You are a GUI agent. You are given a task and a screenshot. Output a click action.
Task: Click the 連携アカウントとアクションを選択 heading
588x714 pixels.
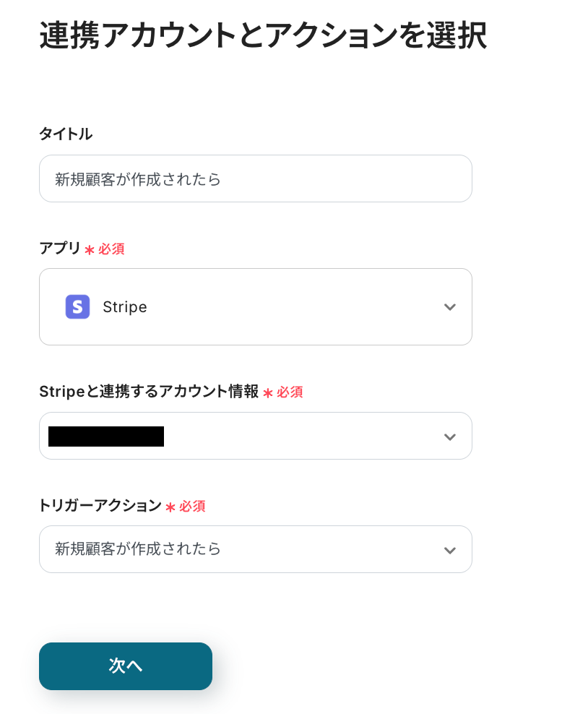(263, 36)
